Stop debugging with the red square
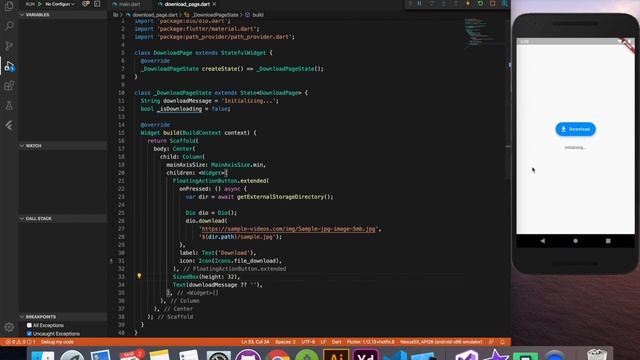This screenshot has height=360, width=640. pyautogui.click(x=492, y=4)
